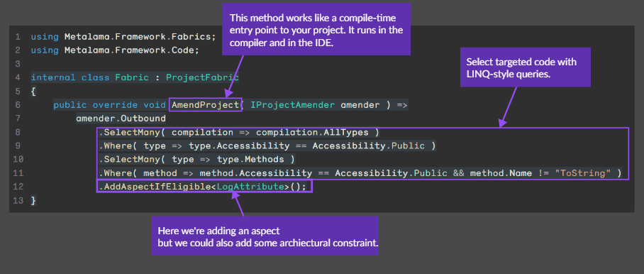Click the architectural constraint callout at bottom
This screenshot has width=644, height=274.
coord(265,236)
